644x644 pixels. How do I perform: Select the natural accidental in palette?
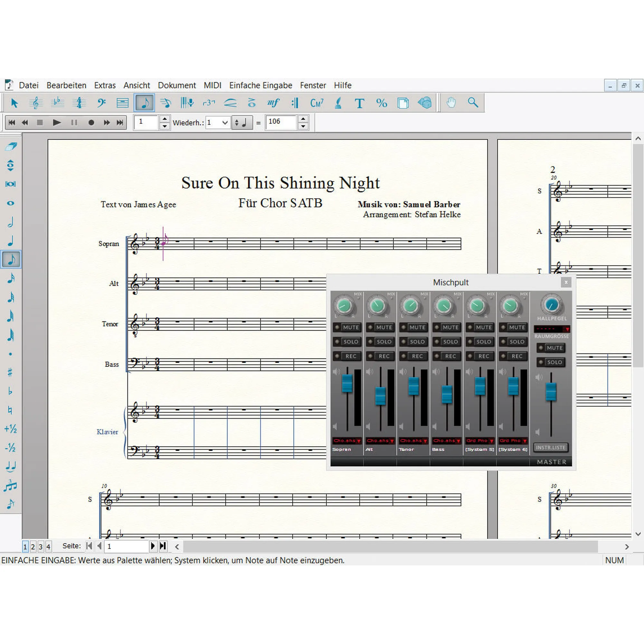[11, 410]
